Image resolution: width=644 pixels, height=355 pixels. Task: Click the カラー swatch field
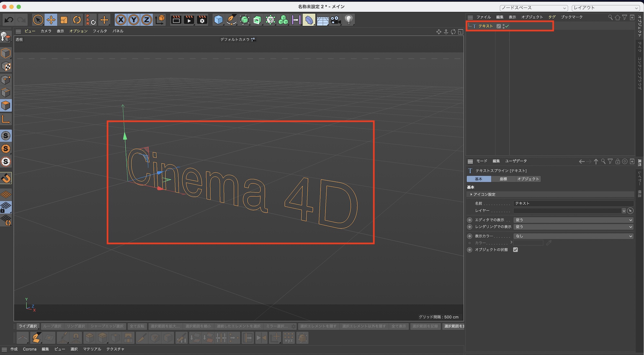coord(528,243)
